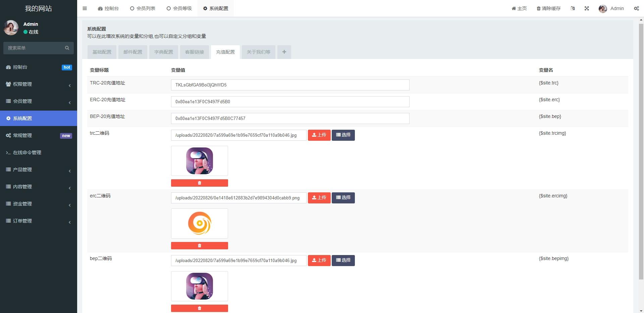Open the settings gears icon at top right
Viewport: 644px width, 313px height.
click(x=636, y=8)
